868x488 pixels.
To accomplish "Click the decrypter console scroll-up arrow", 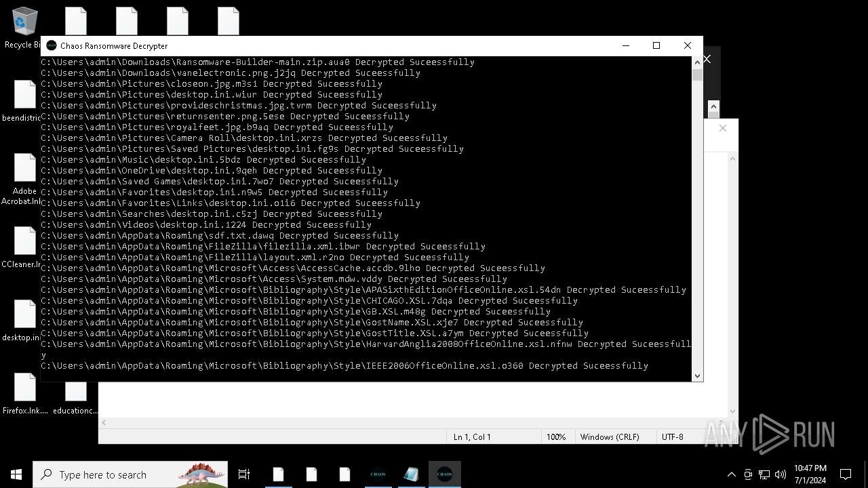I will (x=697, y=62).
